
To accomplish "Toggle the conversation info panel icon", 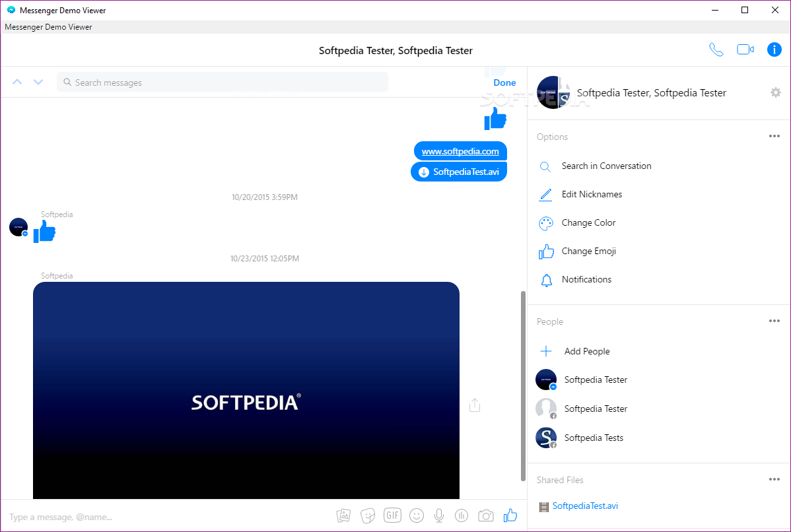I will pos(774,50).
